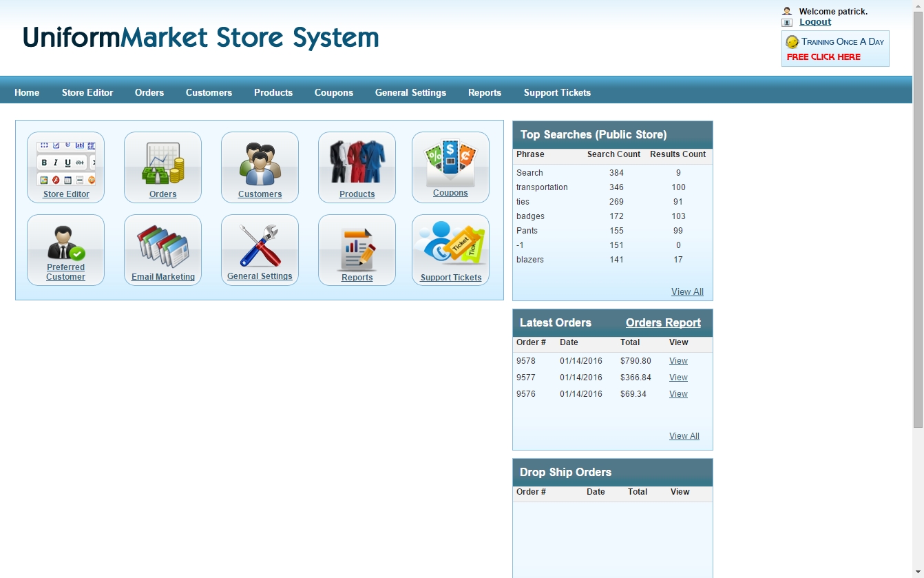Click the user avatar icon beside Welcome patrick
This screenshot has width=924, height=578.
coord(787,11)
